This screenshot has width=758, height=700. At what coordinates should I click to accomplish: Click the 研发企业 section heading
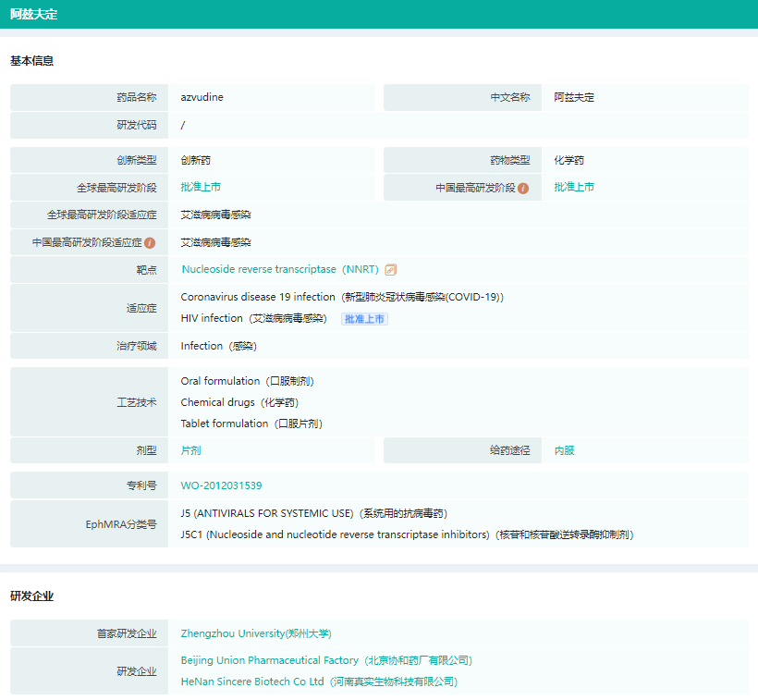(x=32, y=596)
